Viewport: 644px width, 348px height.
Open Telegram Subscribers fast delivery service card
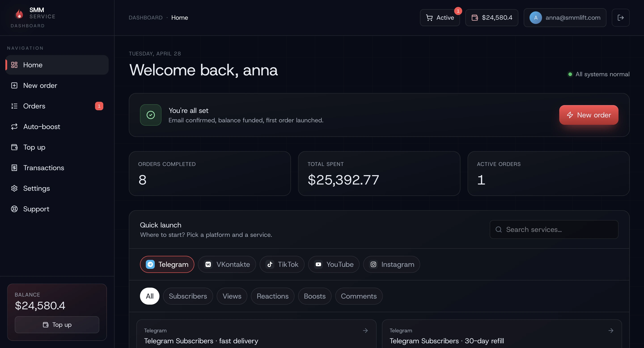[x=256, y=334]
